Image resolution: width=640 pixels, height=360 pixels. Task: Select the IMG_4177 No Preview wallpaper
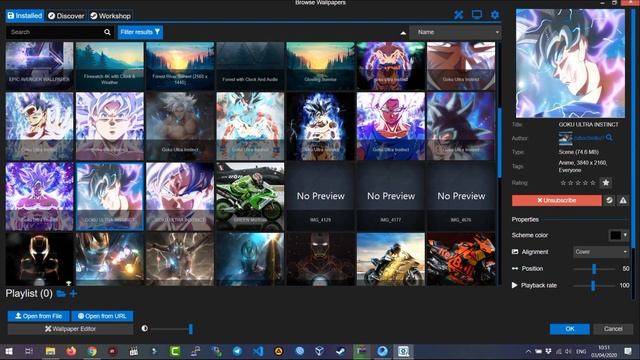391,196
